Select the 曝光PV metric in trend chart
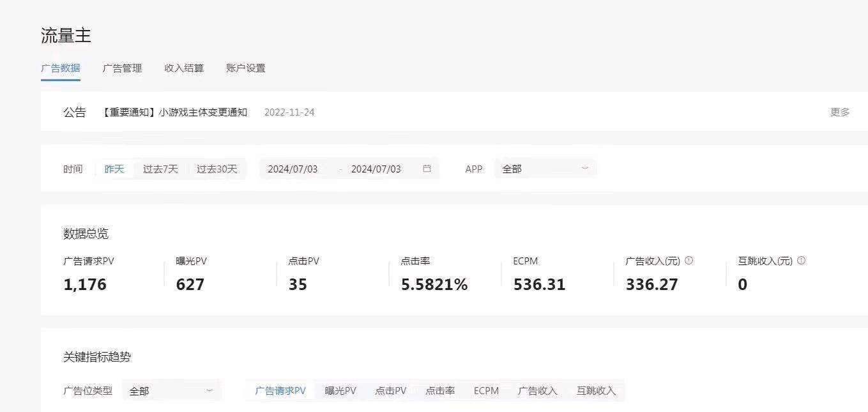 click(x=340, y=390)
